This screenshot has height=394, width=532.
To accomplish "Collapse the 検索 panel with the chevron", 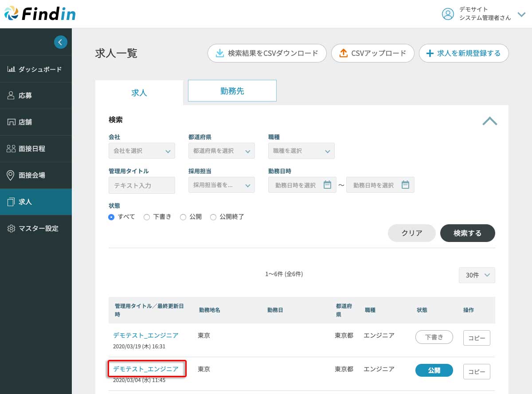I will pos(489,121).
